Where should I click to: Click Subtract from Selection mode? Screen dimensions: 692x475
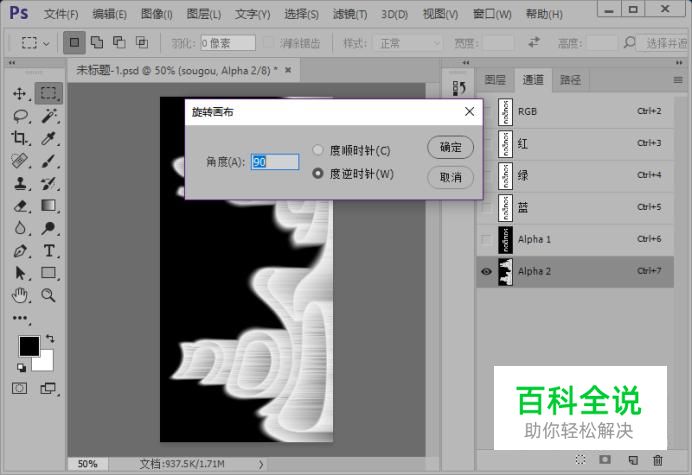coord(119,42)
